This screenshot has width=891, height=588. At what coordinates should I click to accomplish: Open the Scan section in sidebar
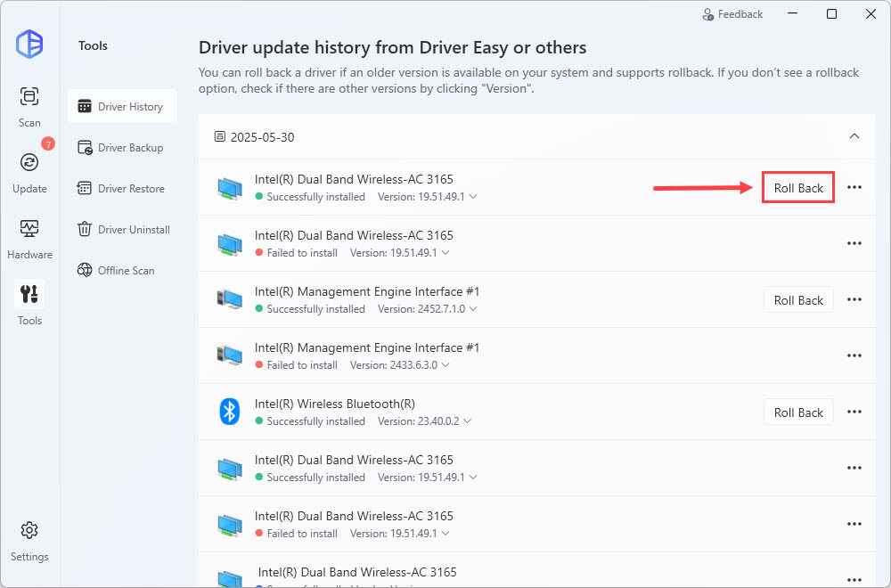point(29,106)
